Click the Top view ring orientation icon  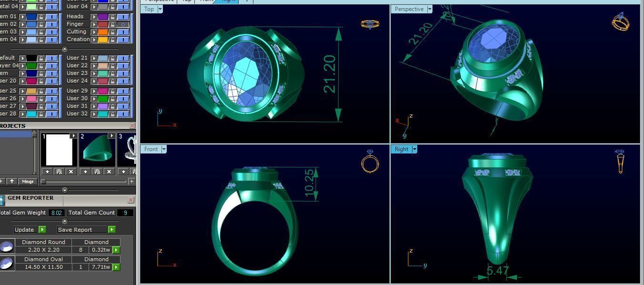click(370, 23)
